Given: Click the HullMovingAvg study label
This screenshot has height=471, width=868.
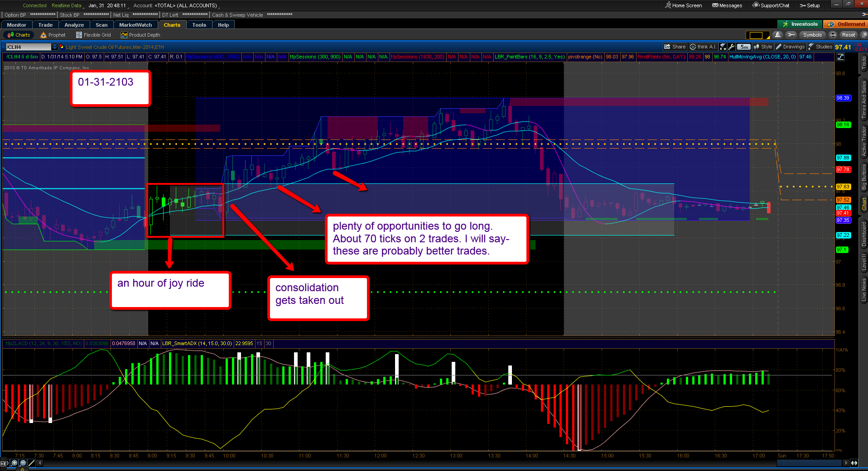Looking at the screenshot, I should [x=762, y=57].
